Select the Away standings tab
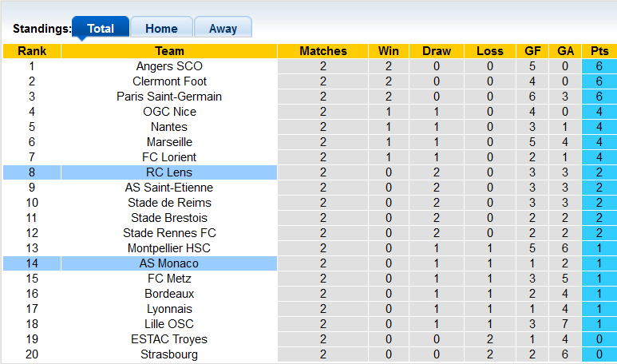The image size is (617, 364). pyautogui.click(x=223, y=29)
